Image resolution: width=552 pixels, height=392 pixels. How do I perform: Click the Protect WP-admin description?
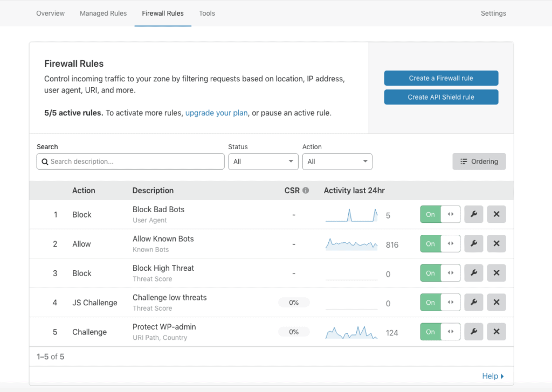tap(164, 327)
